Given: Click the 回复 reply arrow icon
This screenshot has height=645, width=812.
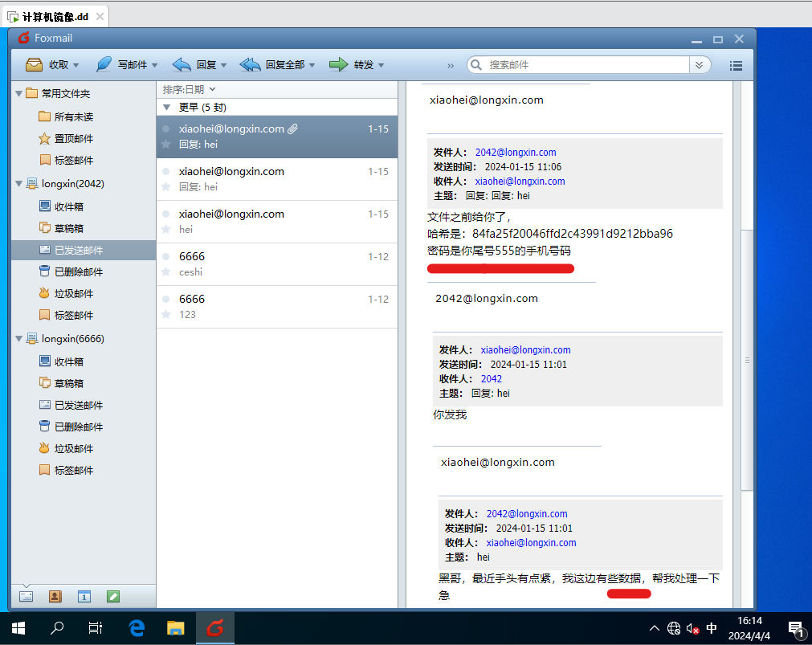Looking at the screenshot, I should tap(182, 65).
